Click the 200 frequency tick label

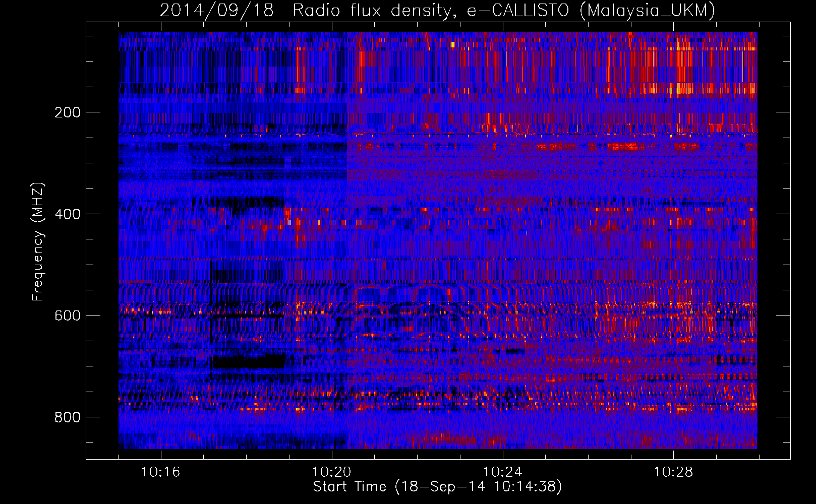[x=68, y=112]
